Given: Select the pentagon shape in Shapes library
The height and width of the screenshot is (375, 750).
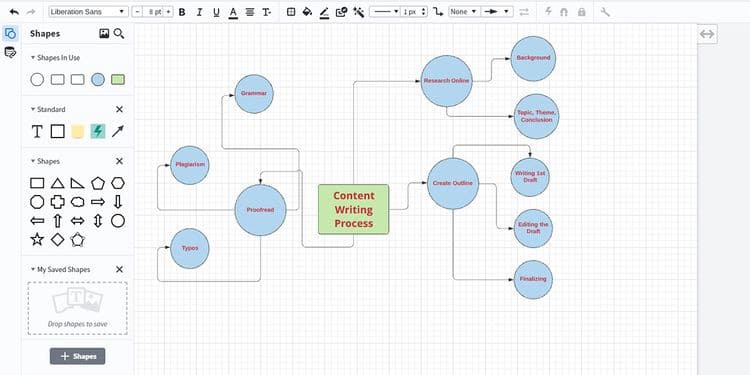Looking at the screenshot, I should click(98, 183).
